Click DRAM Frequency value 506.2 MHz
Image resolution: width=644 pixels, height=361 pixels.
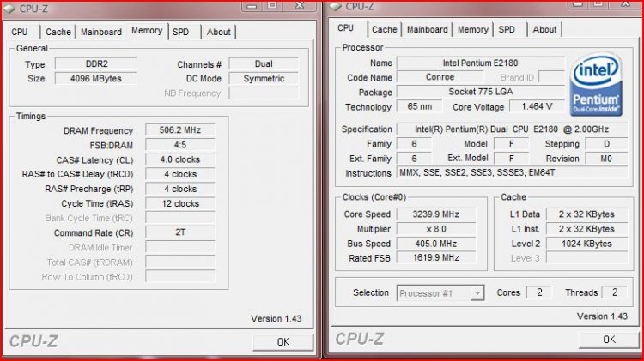[180, 130]
